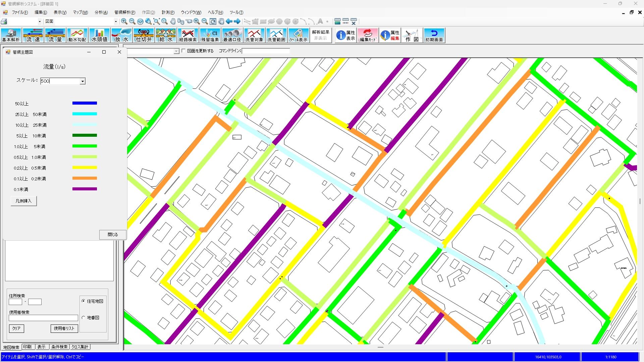Click the first 住所検索 input box
Viewport: 644px width, 362px height.
(x=15, y=302)
